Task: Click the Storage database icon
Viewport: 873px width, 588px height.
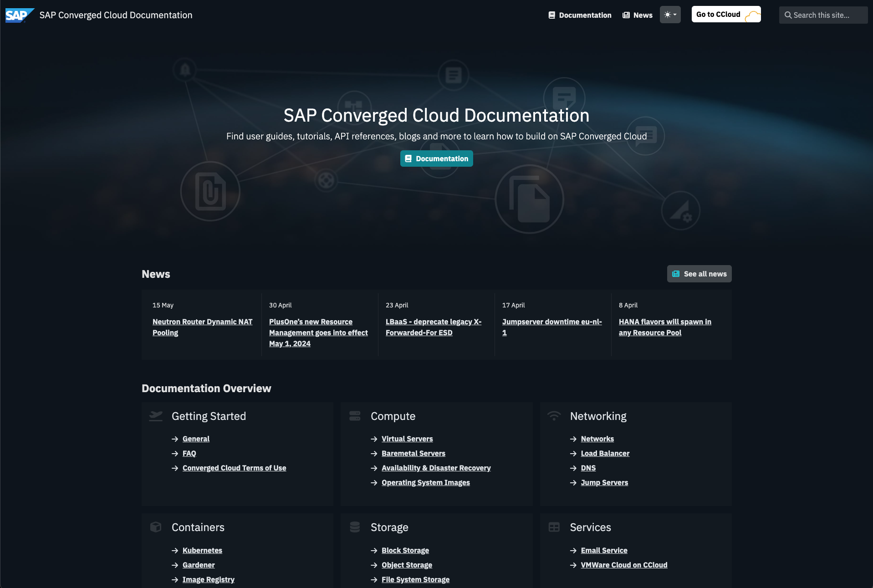Action: (x=355, y=527)
